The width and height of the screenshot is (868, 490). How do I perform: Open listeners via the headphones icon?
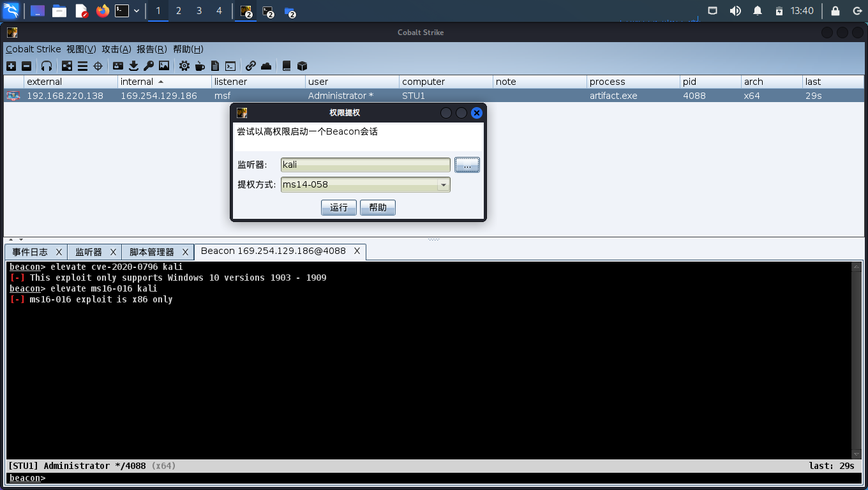(x=47, y=66)
